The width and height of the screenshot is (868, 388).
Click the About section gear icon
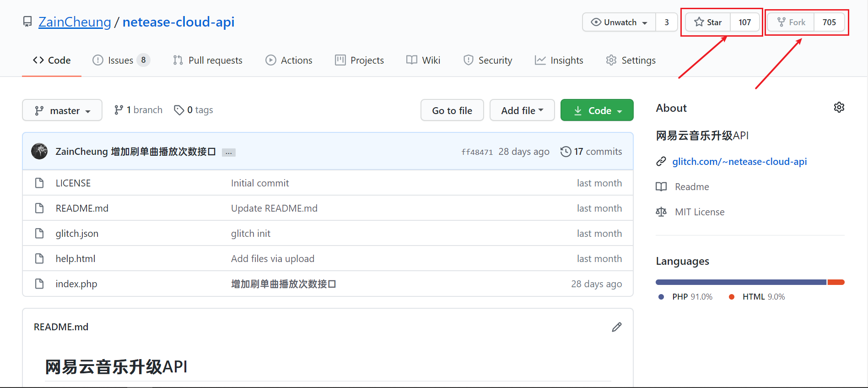[x=839, y=107]
